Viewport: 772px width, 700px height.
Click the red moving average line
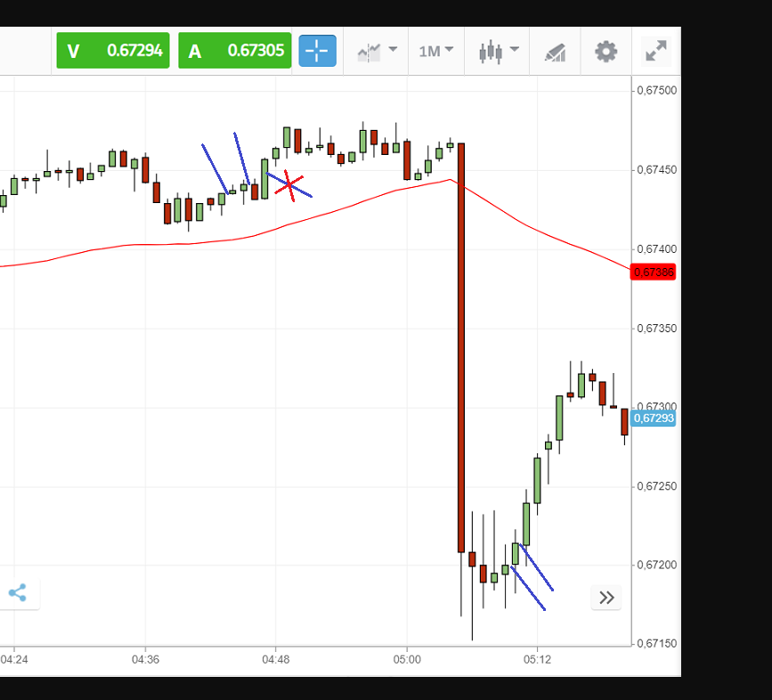click(x=315, y=216)
